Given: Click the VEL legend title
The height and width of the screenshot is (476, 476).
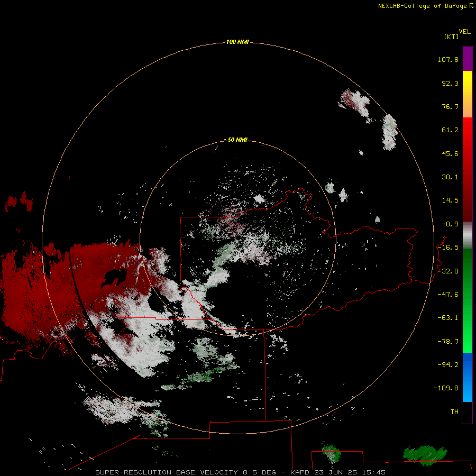Looking at the screenshot, I should coord(464,32).
